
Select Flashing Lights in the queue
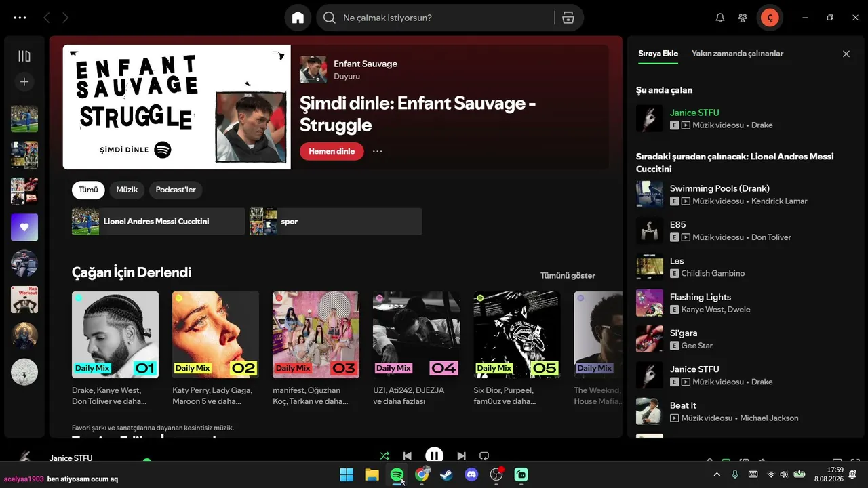[x=701, y=297]
